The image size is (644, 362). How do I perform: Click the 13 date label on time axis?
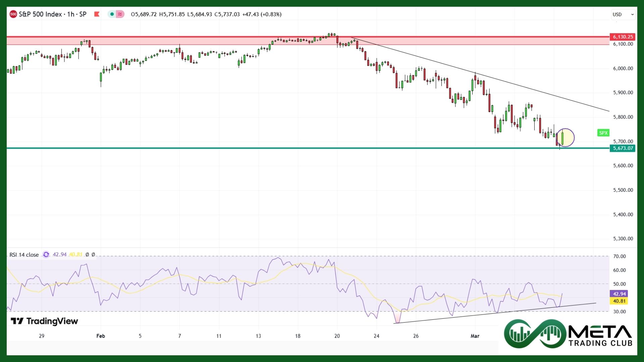[x=258, y=336]
